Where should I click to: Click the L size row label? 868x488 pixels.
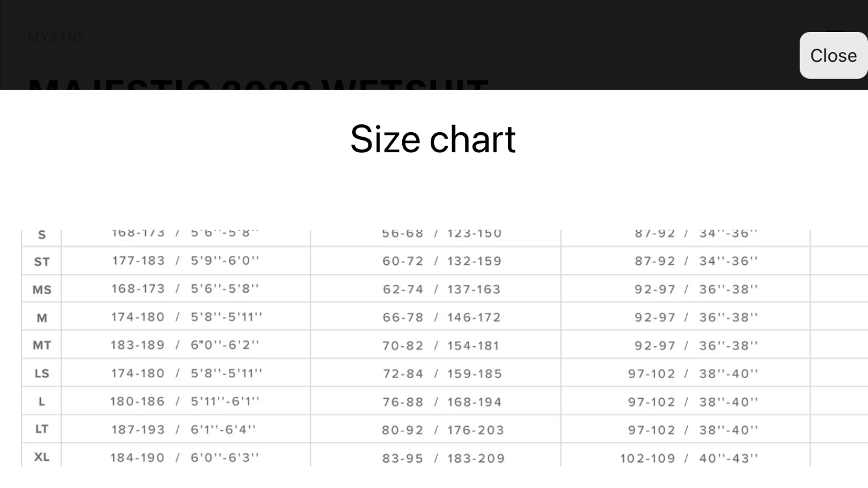click(x=42, y=401)
